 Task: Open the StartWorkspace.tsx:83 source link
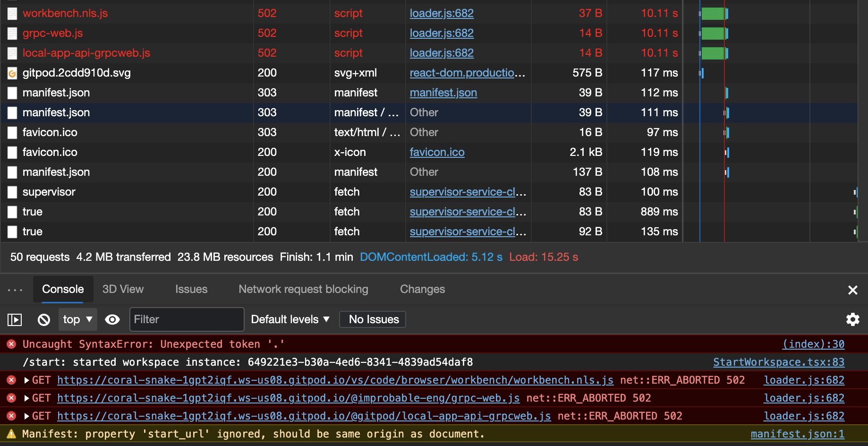pos(777,362)
